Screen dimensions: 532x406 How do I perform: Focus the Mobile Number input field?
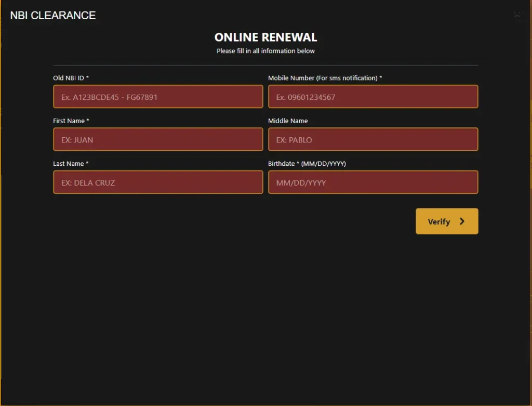(373, 97)
